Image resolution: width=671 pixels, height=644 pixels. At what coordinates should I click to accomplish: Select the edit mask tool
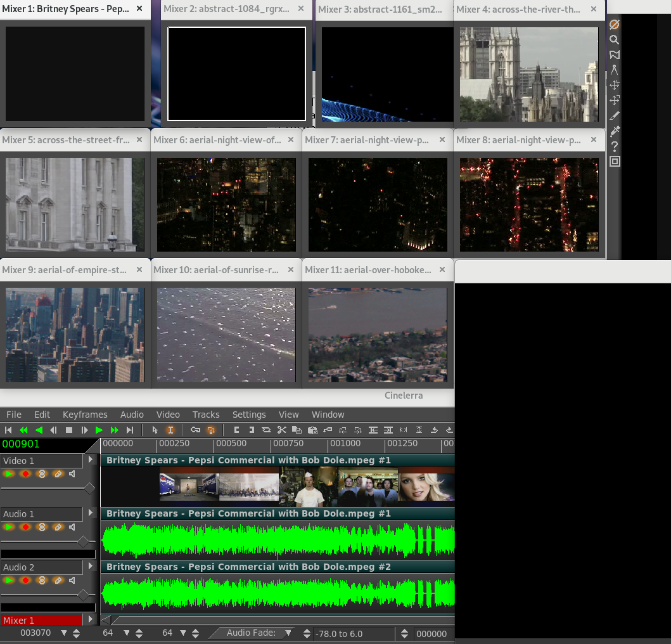[x=614, y=55]
